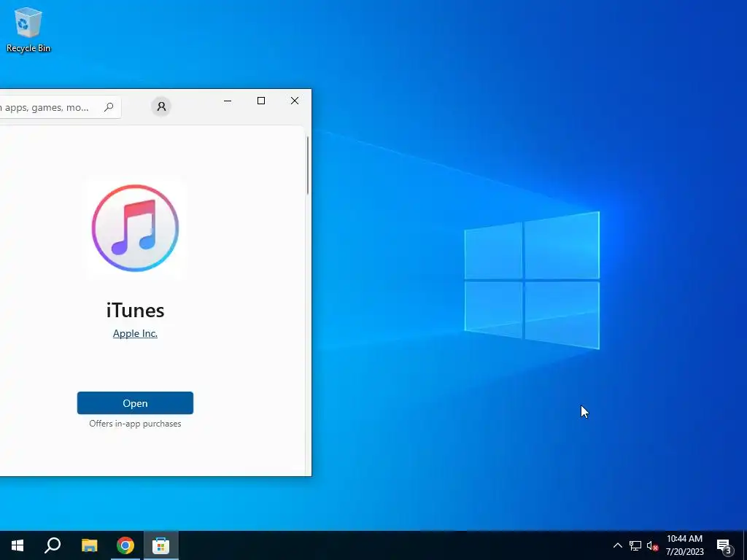Open taskbar Search
The height and width of the screenshot is (560, 747).
(53, 545)
